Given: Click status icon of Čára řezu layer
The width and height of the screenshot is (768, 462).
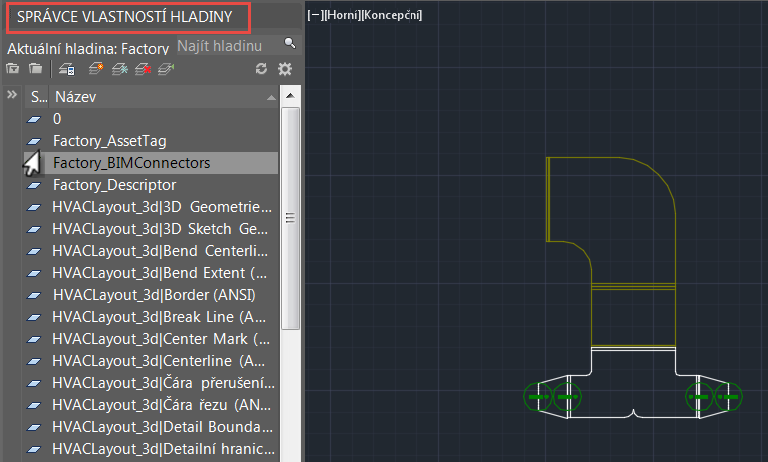Looking at the screenshot, I should 34,406.
